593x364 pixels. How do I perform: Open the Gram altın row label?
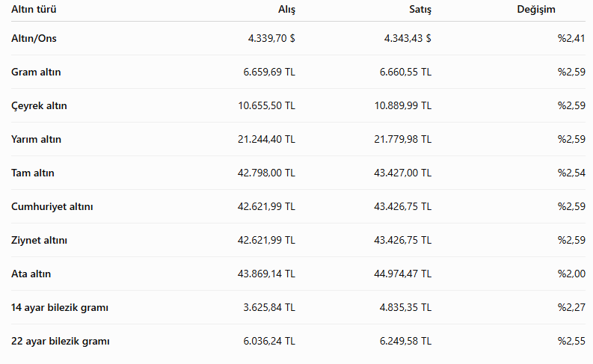[36, 72]
